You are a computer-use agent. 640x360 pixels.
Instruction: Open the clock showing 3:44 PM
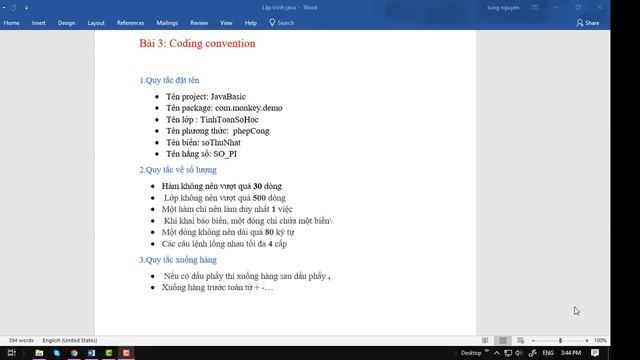click(571, 353)
